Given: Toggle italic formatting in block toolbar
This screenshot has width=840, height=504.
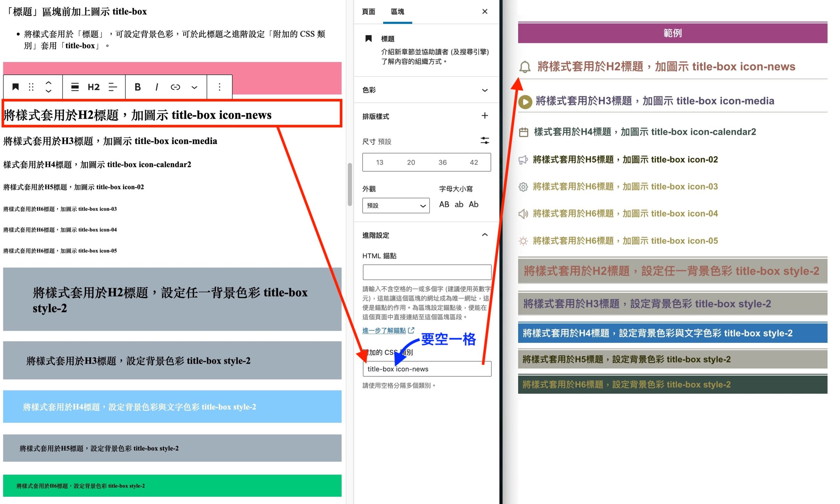Looking at the screenshot, I should pyautogui.click(x=157, y=87).
